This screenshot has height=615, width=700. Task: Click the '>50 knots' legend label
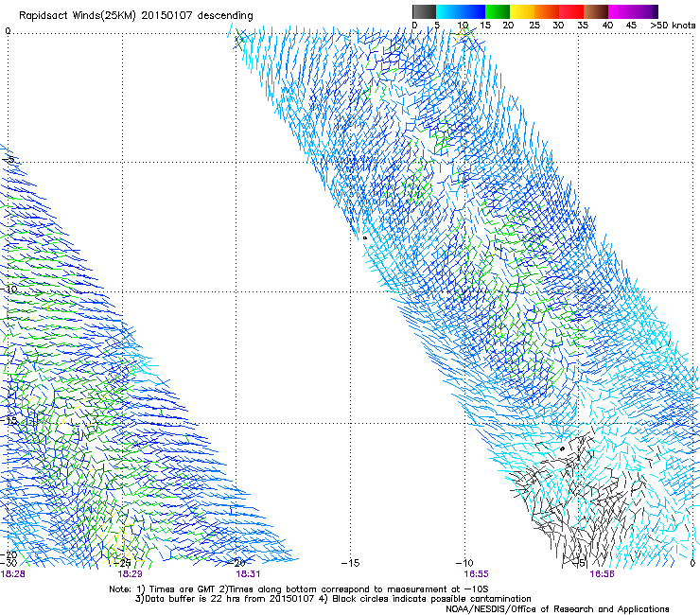tap(673, 26)
